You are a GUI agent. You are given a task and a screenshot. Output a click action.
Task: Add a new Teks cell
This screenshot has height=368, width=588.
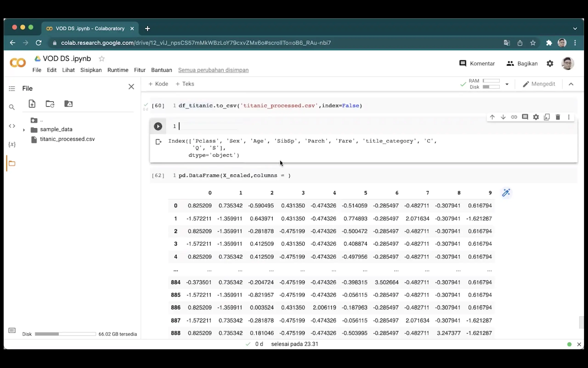(185, 84)
